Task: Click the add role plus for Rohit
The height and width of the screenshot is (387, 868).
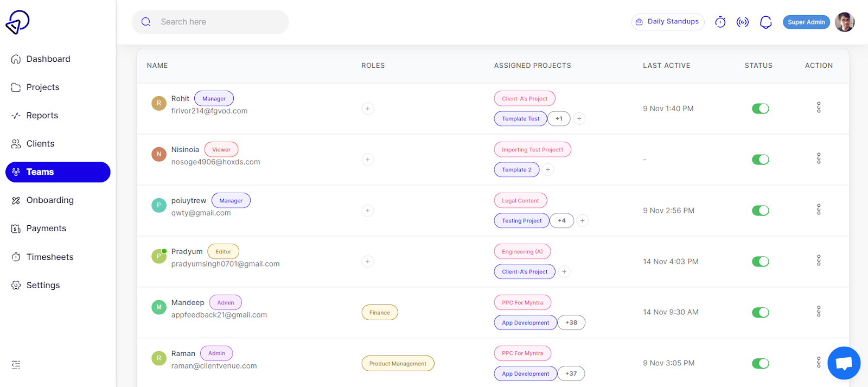Action: (368, 109)
